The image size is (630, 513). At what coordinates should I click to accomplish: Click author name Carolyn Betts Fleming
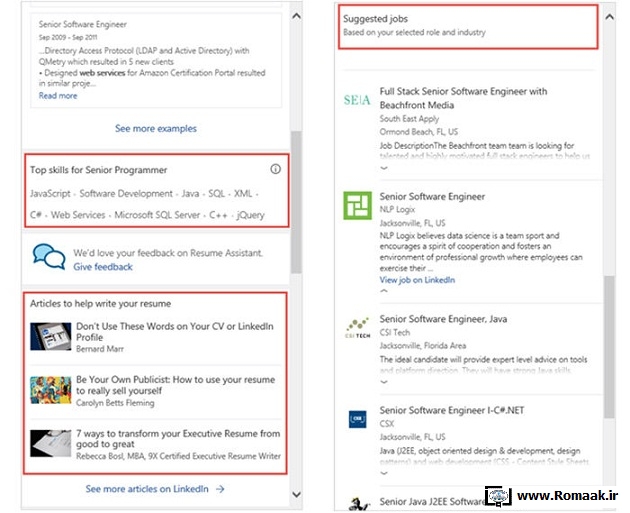click(x=115, y=403)
